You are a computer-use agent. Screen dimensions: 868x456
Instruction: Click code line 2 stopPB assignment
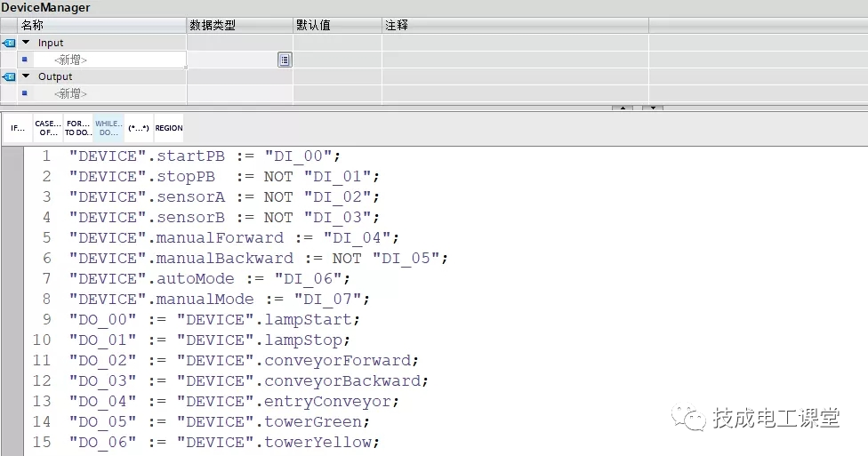pos(224,177)
